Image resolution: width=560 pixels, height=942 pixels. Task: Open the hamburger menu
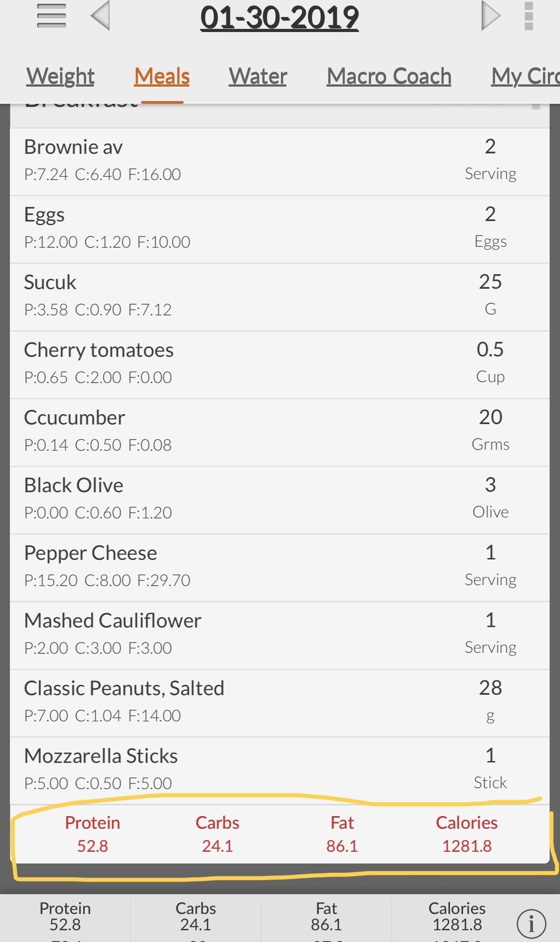tap(51, 16)
